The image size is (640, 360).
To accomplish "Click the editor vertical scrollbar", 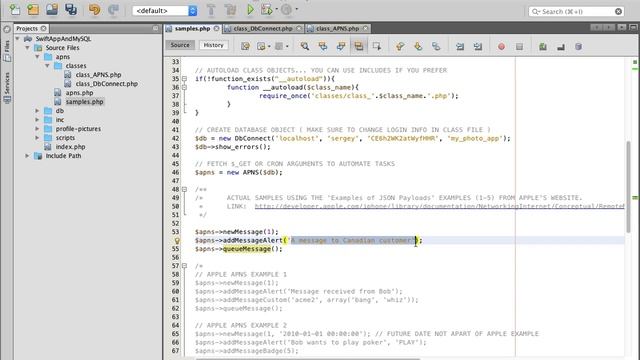I will click(629, 187).
